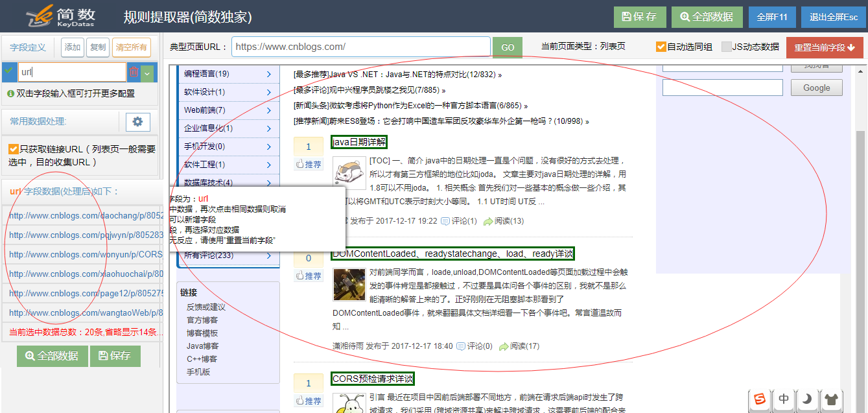Open the C++博客 link

click(202, 359)
